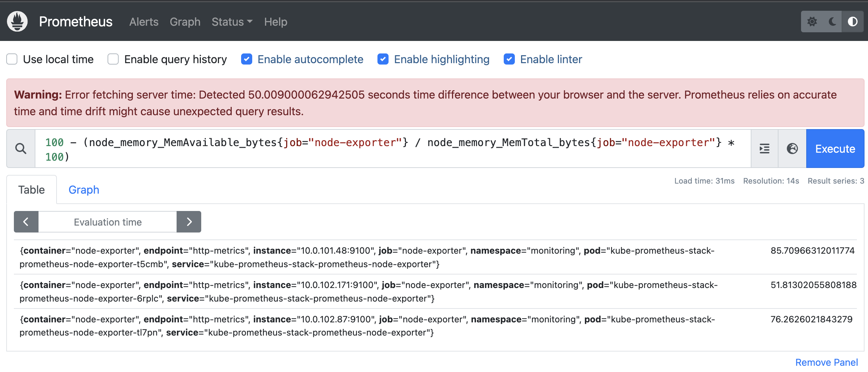Screen dimensions: 868x372
Task: Open the Graph nav item
Action: (x=185, y=22)
